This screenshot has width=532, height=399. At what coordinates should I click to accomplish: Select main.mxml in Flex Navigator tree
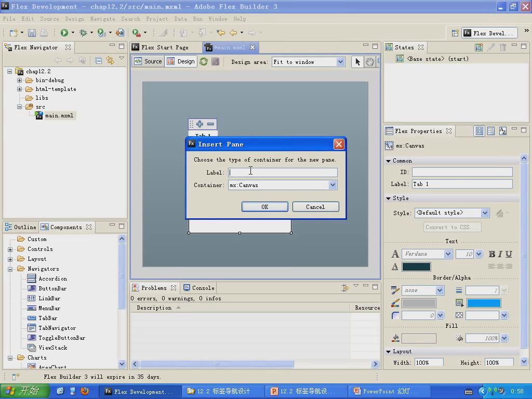point(55,116)
